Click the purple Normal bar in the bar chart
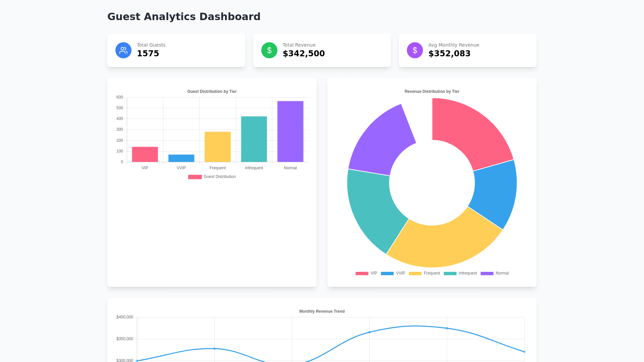The height and width of the screenshot is (362, 644). [x=290, y=131]
